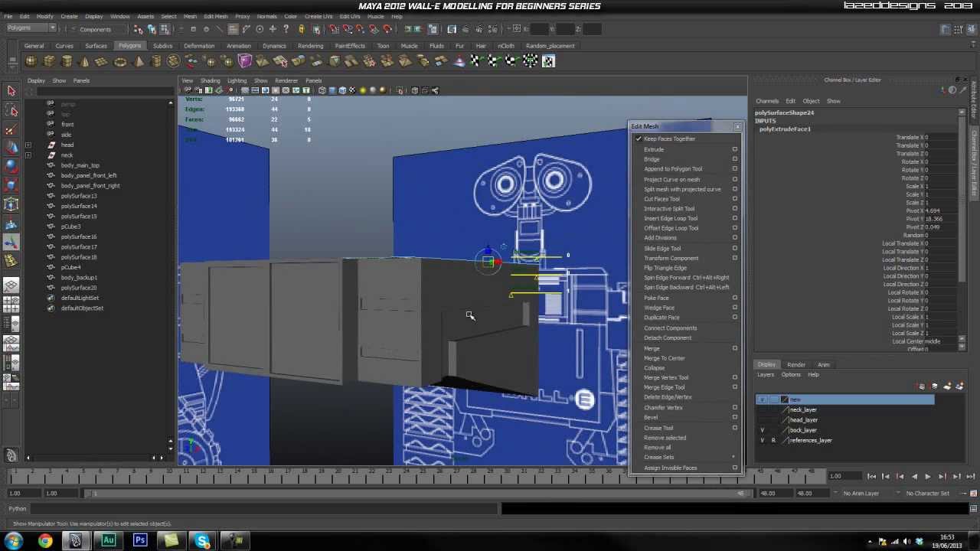The image size is (980, 551).
Task: Open Bevel options box
Action: tap(735, 417)
